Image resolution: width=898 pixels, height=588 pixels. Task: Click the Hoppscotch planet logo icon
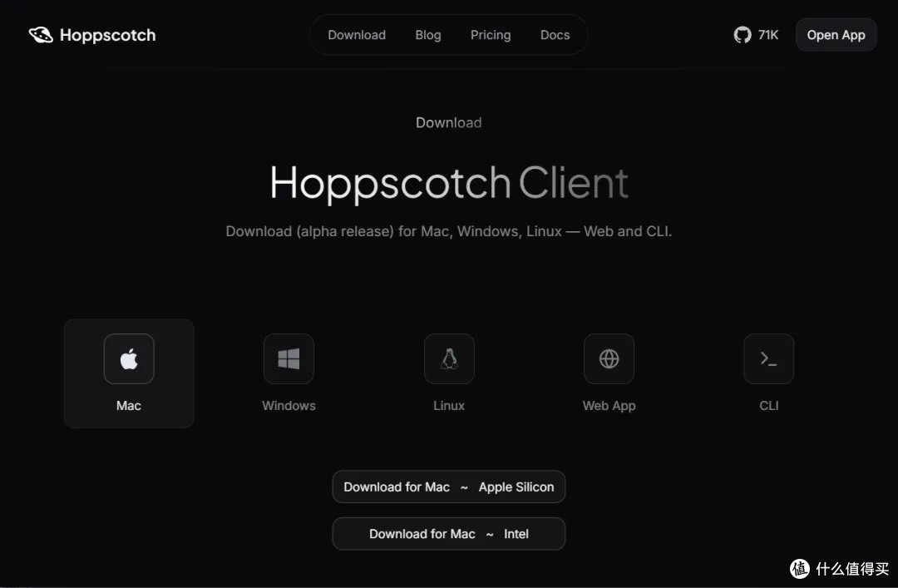coord(41,35)
